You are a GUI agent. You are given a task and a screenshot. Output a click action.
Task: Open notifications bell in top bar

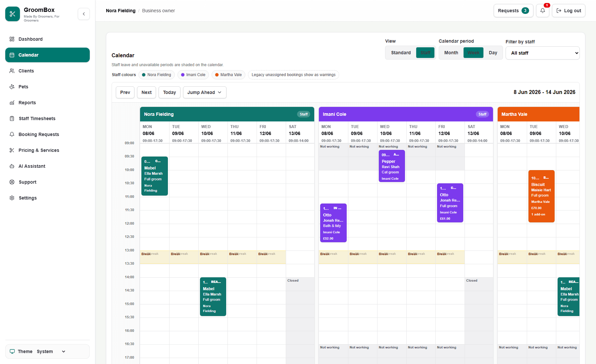tap(543, 11)
